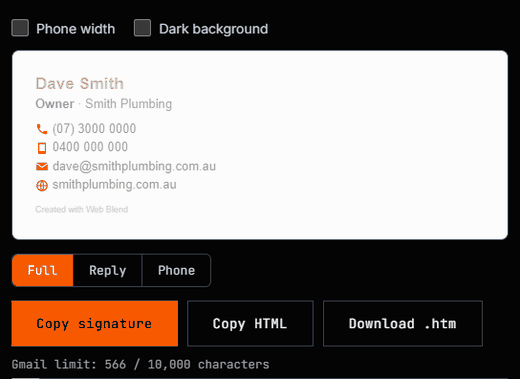Open the smithplumbing.com.au website link
Screen dimensions: 520x379
[114, 185]
